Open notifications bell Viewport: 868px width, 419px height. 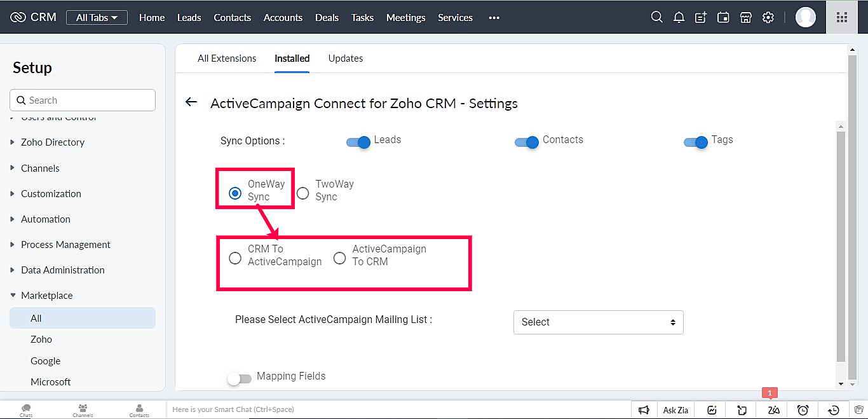click(x=679, y=17)
